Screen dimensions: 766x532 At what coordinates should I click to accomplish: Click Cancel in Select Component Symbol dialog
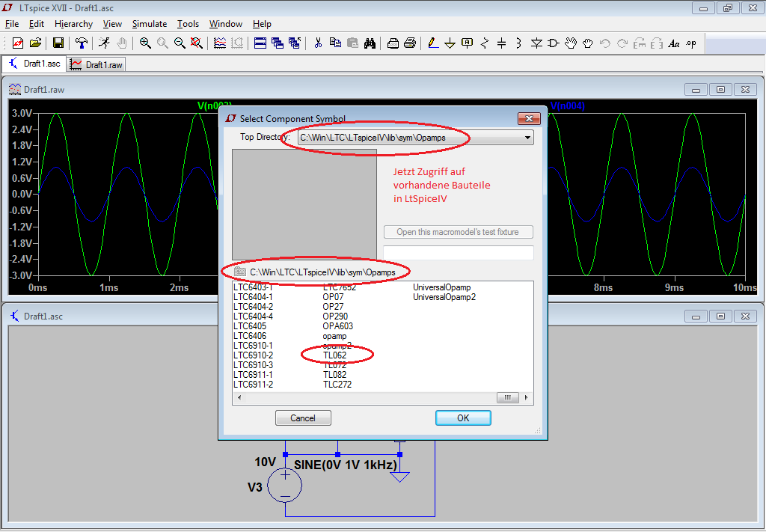click(303, 418)
